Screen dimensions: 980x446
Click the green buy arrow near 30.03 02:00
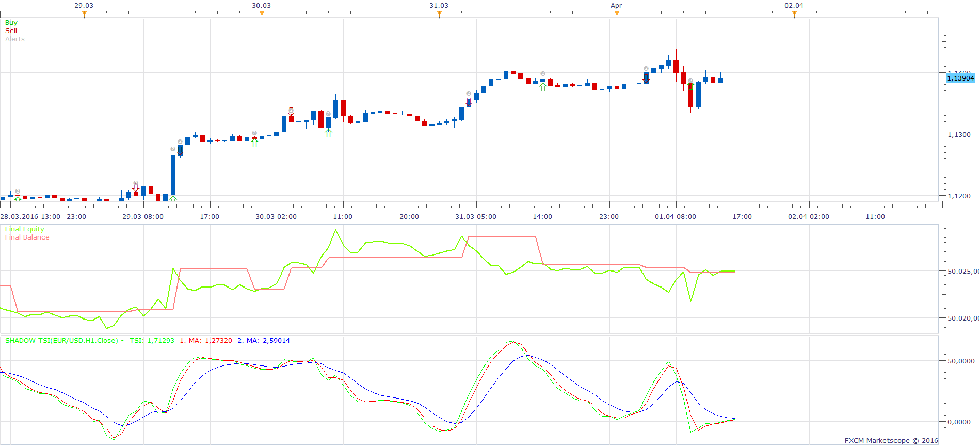coord(254,143)
